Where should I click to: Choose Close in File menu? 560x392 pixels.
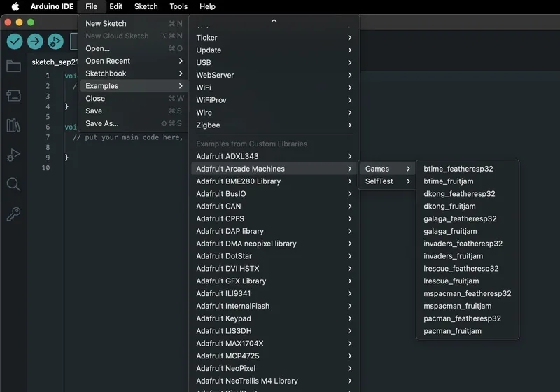tap(134, 99)
